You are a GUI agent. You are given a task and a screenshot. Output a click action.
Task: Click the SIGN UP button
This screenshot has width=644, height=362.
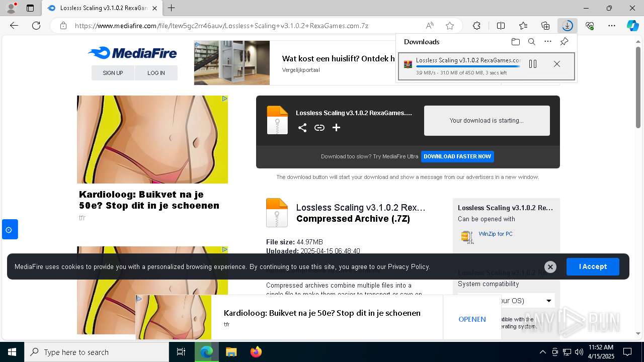coord(113,73)
